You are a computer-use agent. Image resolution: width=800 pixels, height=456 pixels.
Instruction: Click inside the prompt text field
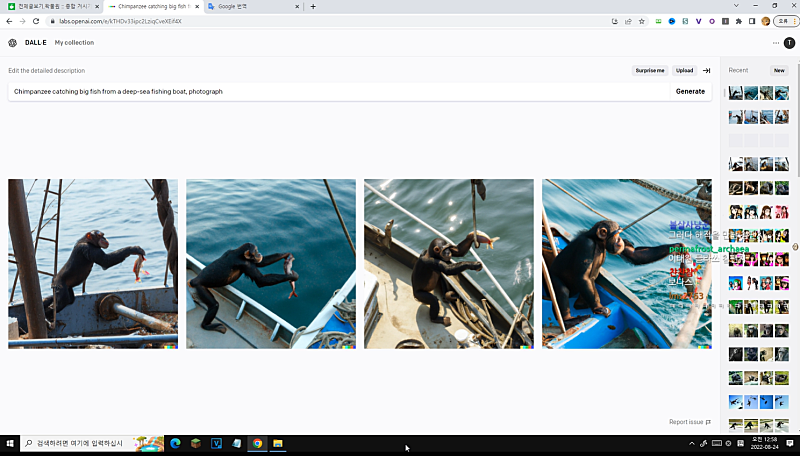pyautogui.click(x=339, y=92)
